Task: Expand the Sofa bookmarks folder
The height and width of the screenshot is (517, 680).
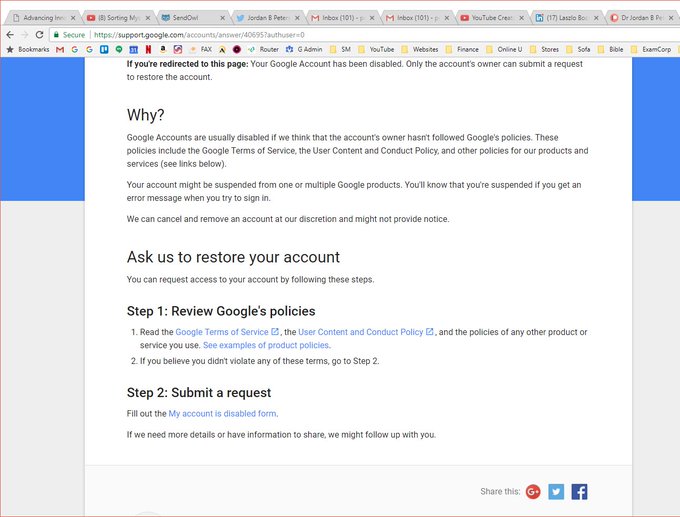Action: point(579,49)
